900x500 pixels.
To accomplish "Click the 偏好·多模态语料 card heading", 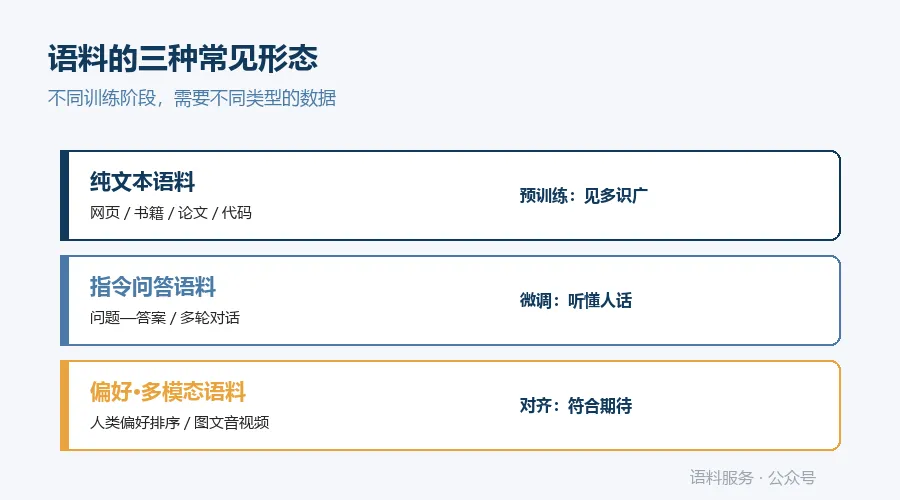I will tap(168, 392).
